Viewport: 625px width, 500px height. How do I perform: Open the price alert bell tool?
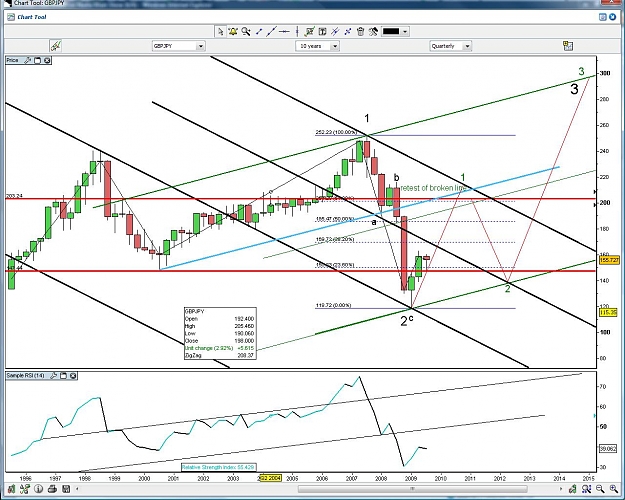tap(233, 31)
